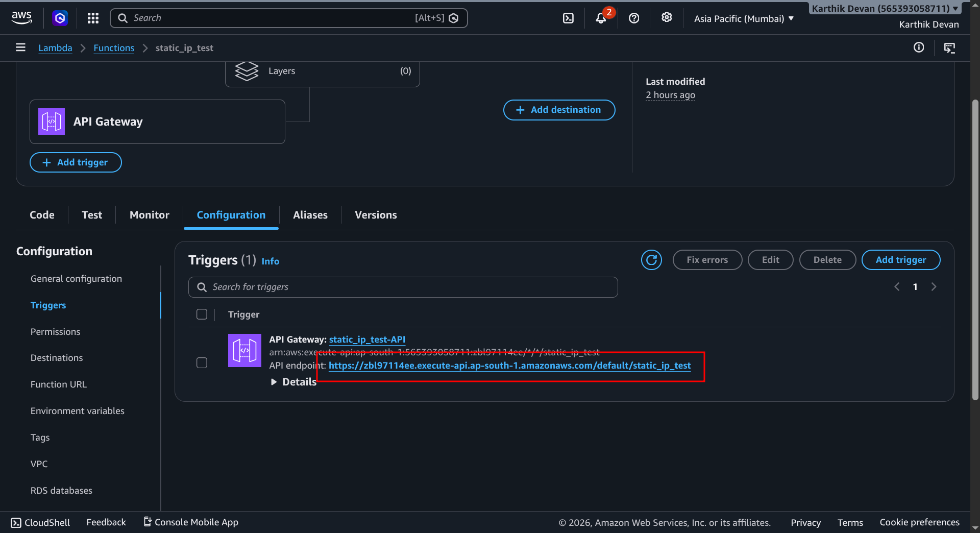This screenshot has width=980, height=533.
Task: Click the 2 hours ago timestamp
Action: tap(670, 95)
